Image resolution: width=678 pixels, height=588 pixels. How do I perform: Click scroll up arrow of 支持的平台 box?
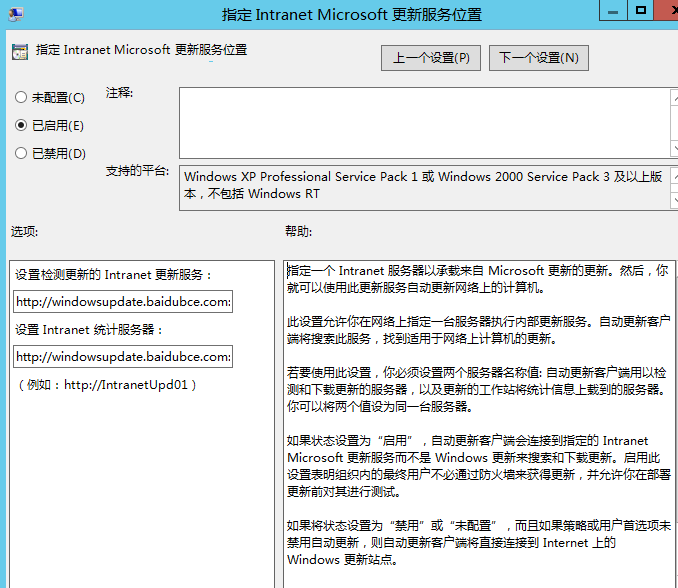click(675, 176)
